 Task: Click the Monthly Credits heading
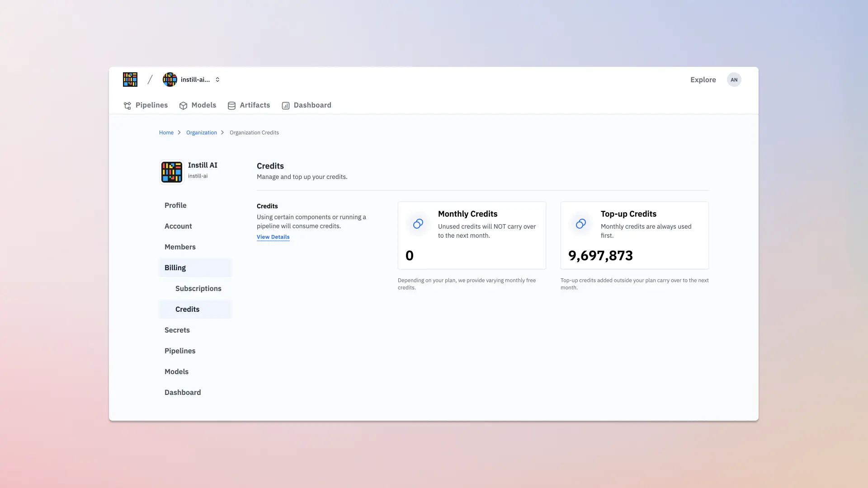click(467, 214)
